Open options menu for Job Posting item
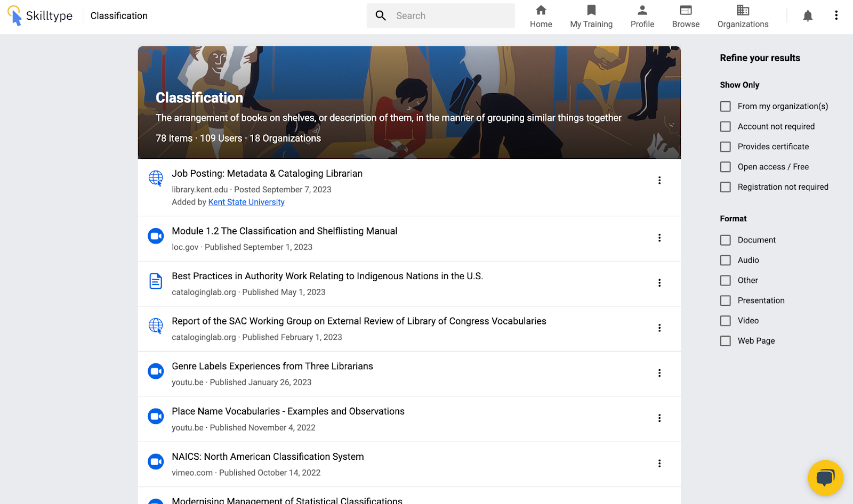The image size is (853, 504). click(x=659, y=181)
